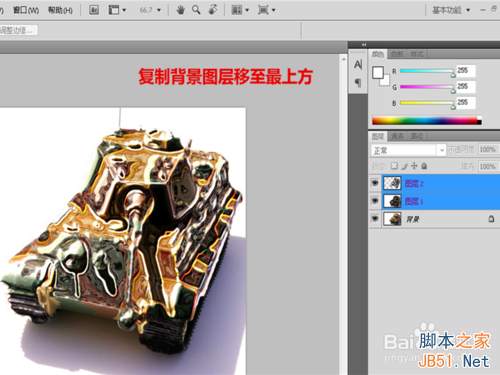Click the layer Opacity 100% field

click(x=488, y=150)
